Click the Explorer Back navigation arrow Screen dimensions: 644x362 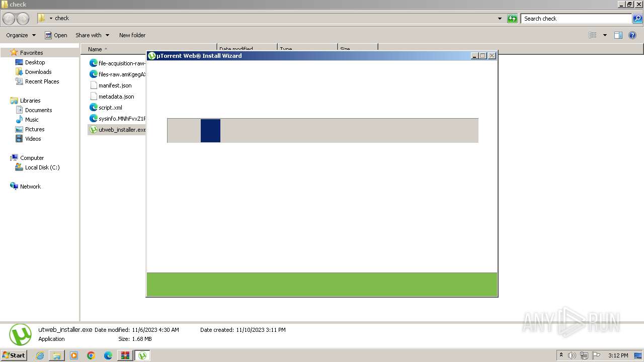click(x=9, y=19)
